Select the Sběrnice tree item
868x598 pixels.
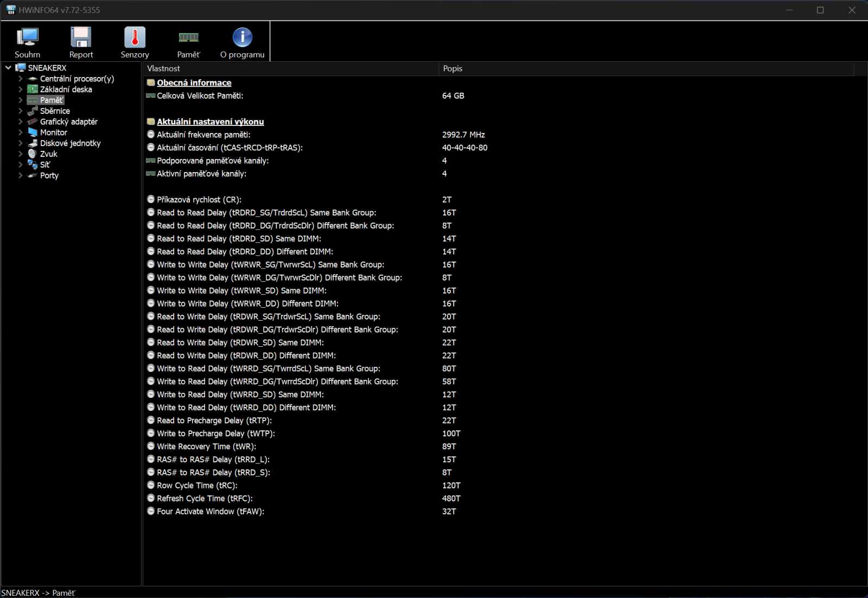55,111
